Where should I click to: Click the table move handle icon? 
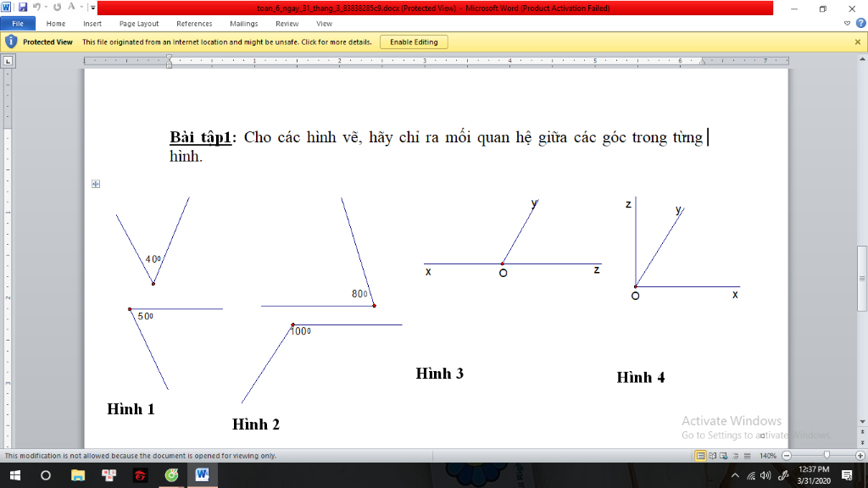click(96, 184)
